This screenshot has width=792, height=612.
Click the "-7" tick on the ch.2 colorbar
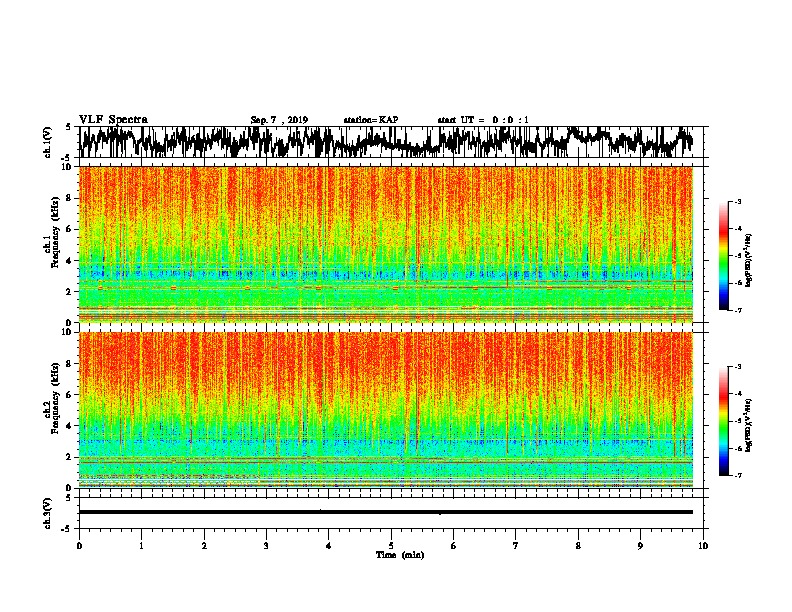pos(737,475)
